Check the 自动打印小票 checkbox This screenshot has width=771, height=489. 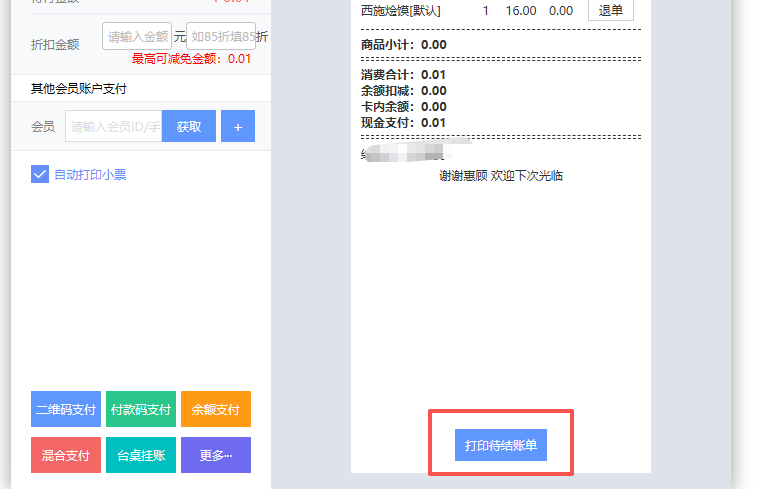[x=40, y=174]
